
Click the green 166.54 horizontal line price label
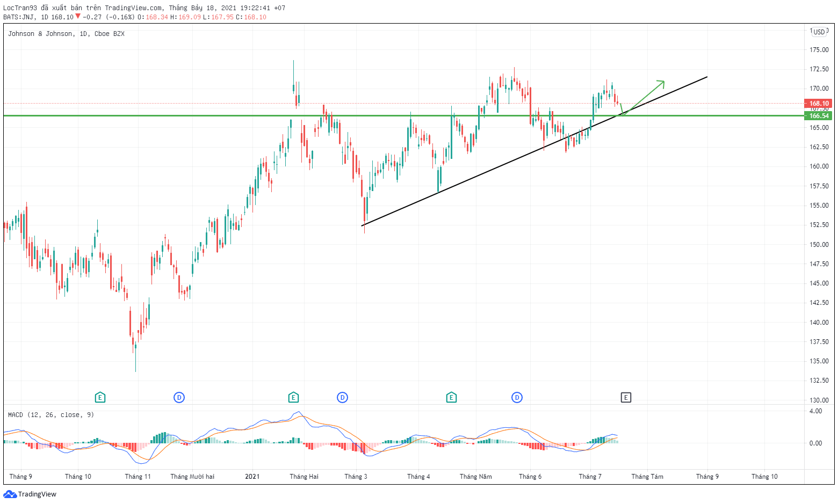tap(819, 116)
